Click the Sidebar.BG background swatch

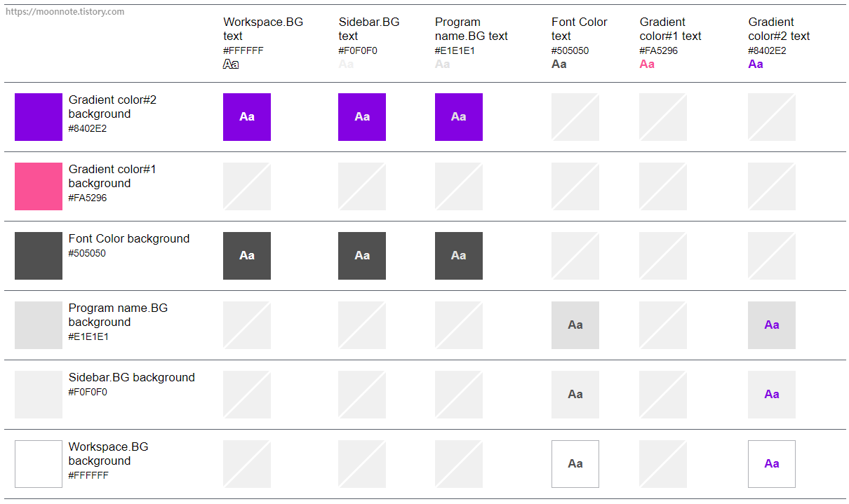point(39,395)
